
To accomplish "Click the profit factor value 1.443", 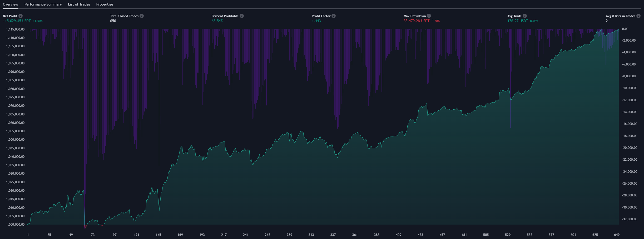I will [x=316, y=21].
